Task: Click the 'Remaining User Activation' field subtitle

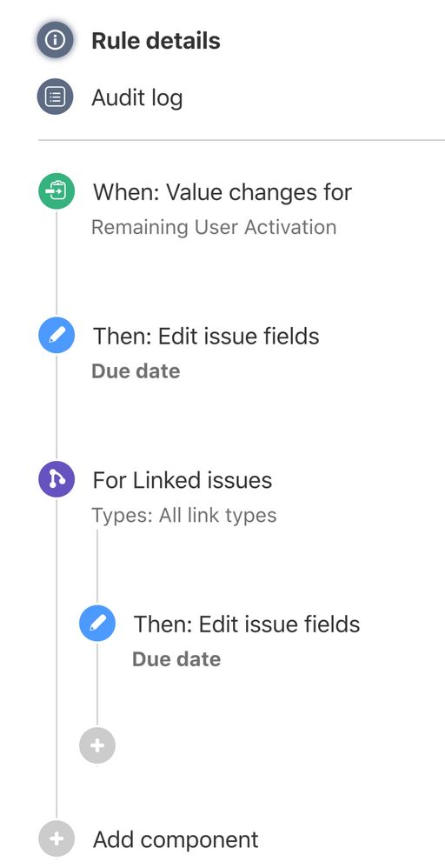Action: [x=214, y=227]
